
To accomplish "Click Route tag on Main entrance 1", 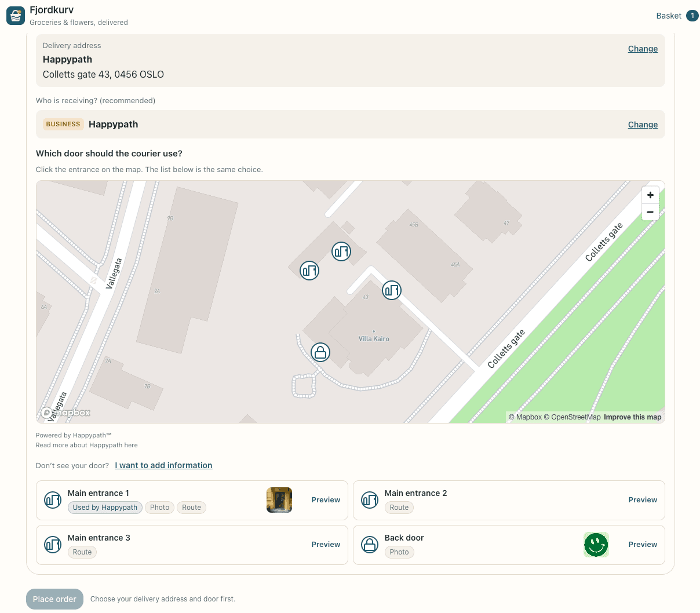I will tap(191, 508).
